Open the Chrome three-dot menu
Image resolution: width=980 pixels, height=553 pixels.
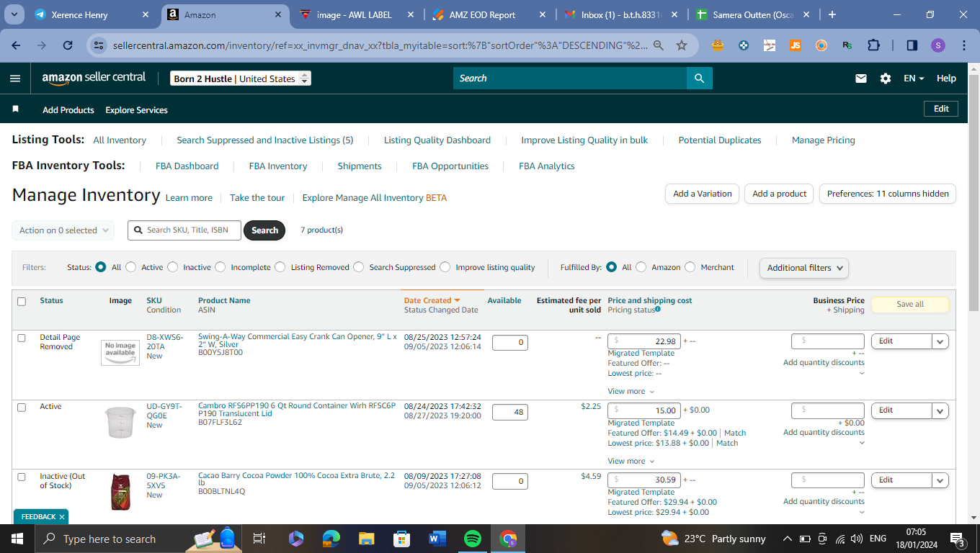[x=964, y=45]
